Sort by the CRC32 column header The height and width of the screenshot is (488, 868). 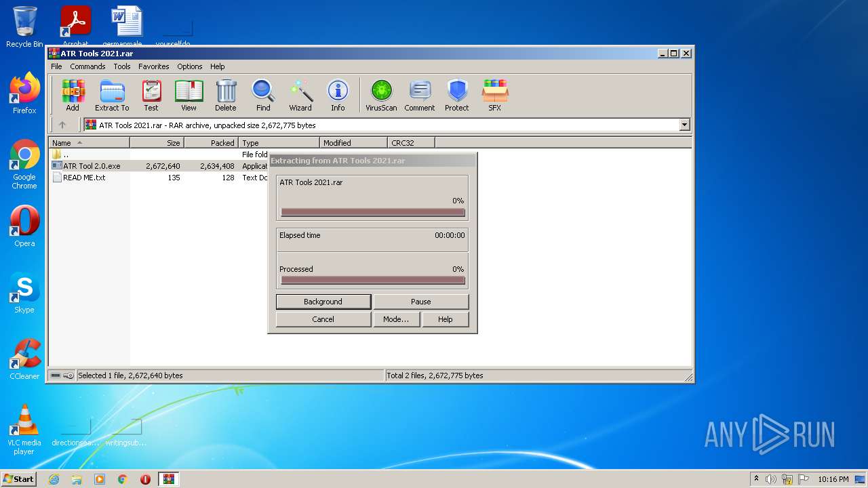[x=411, y=143]
